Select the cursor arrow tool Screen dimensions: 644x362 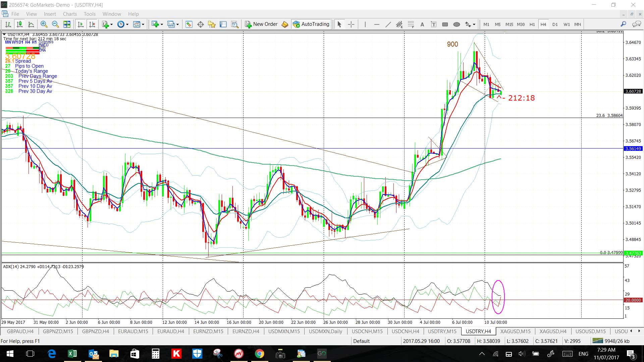339,24
